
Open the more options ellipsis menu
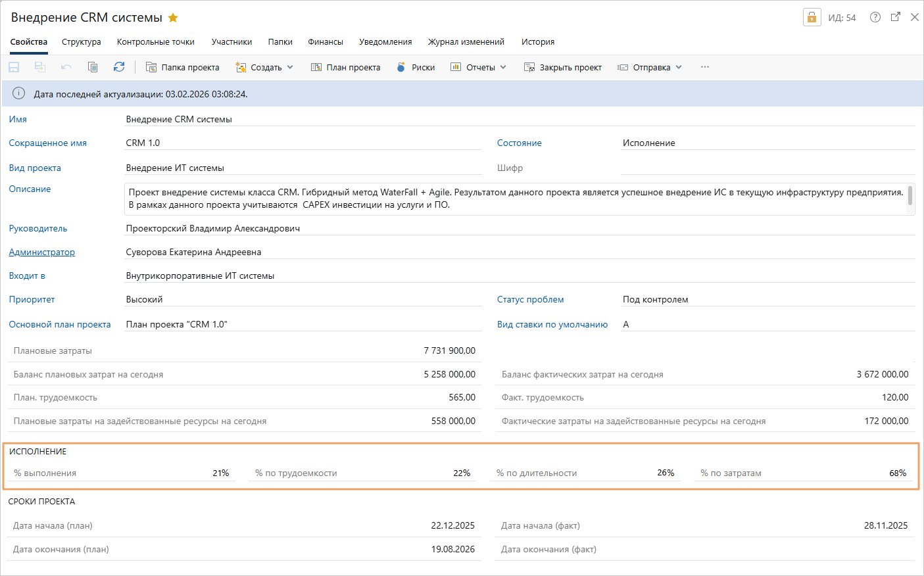(705, 67)
